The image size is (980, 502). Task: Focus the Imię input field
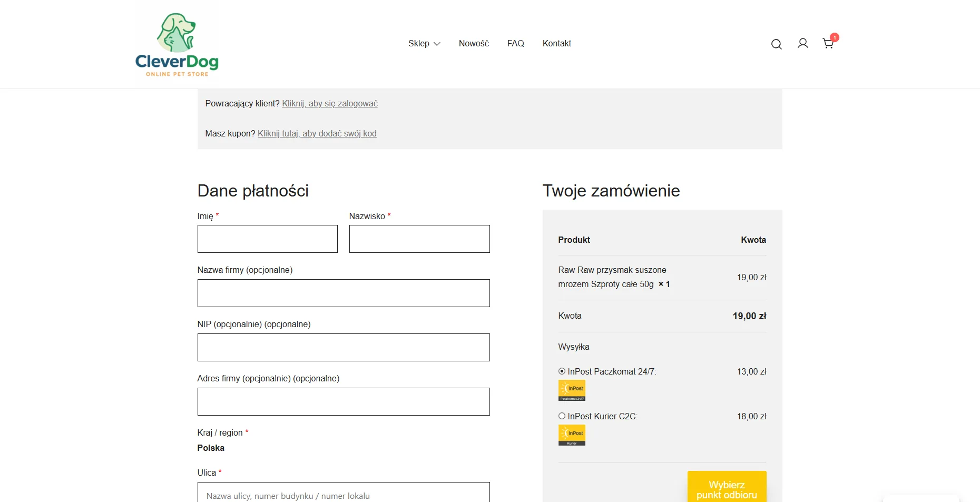click(268, 239)
